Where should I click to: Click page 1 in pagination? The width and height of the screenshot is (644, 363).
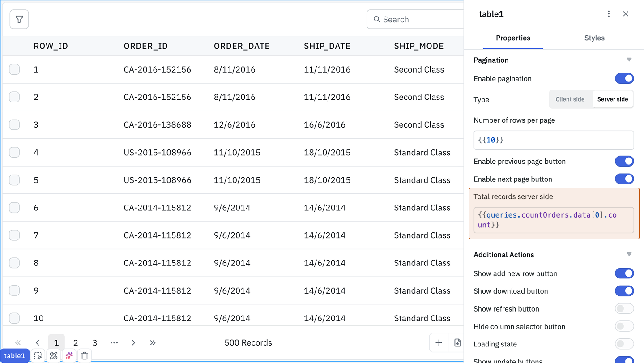pos(56,342)
